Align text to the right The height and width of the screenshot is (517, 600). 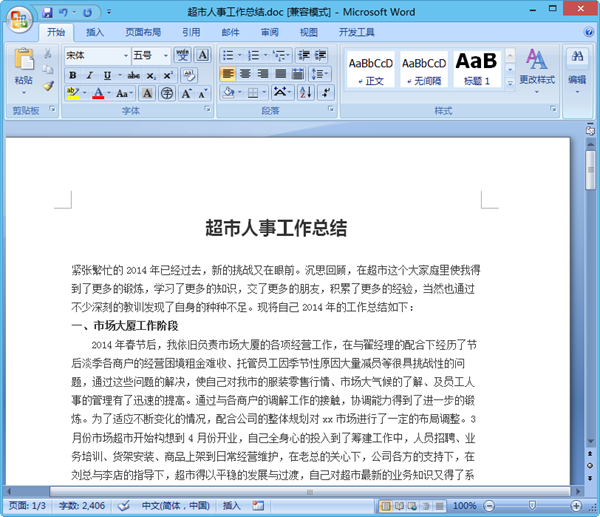pyautogui.click(x=263, y=73)
